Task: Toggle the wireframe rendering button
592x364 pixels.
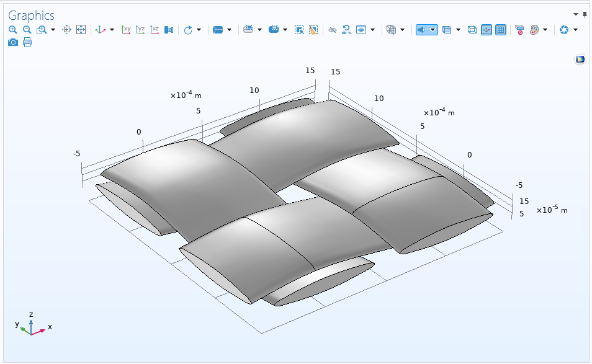Action: pos(472,30)
